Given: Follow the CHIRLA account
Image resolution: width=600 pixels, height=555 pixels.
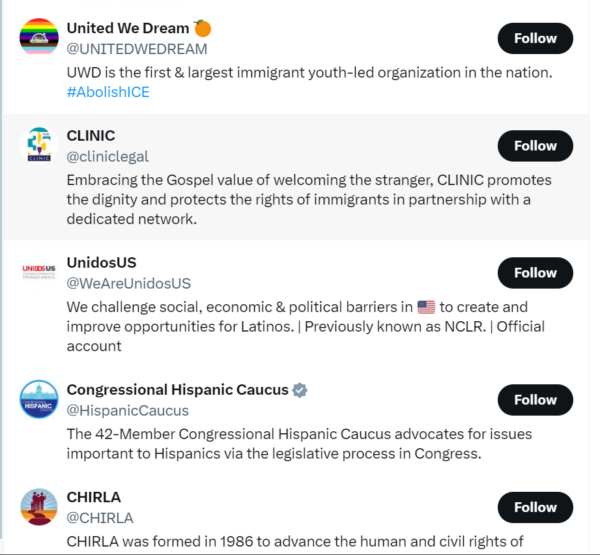Looking at the screenshot, I should coord(535,508).
